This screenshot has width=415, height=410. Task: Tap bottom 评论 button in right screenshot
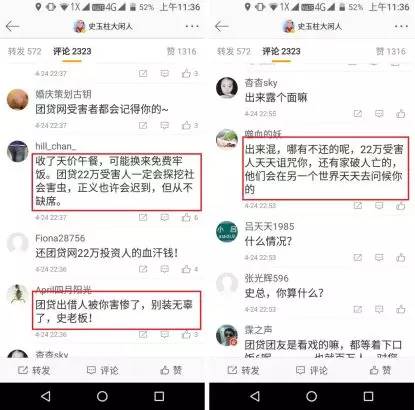(x=312, y=370)
